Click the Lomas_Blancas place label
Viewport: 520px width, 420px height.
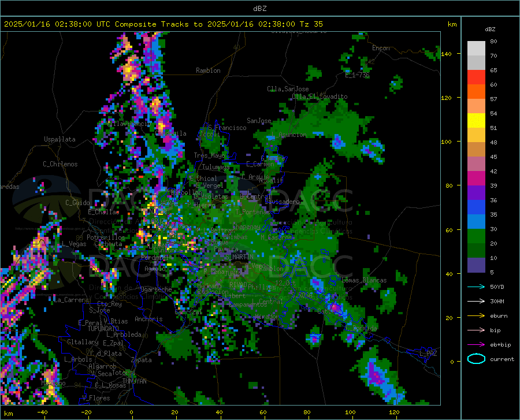364,280
